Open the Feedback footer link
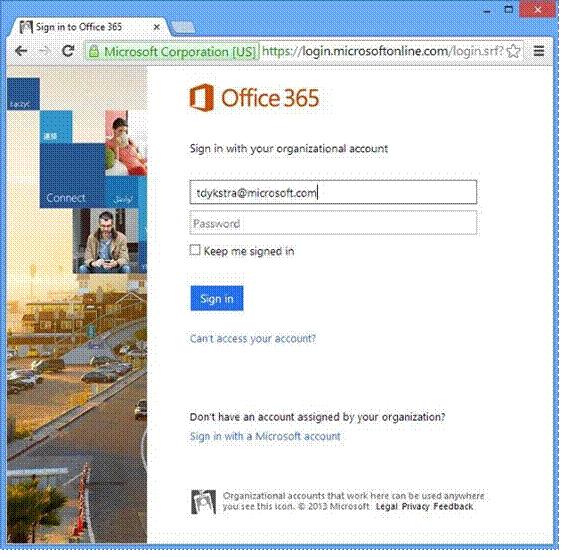 click(x=453, y=506)
